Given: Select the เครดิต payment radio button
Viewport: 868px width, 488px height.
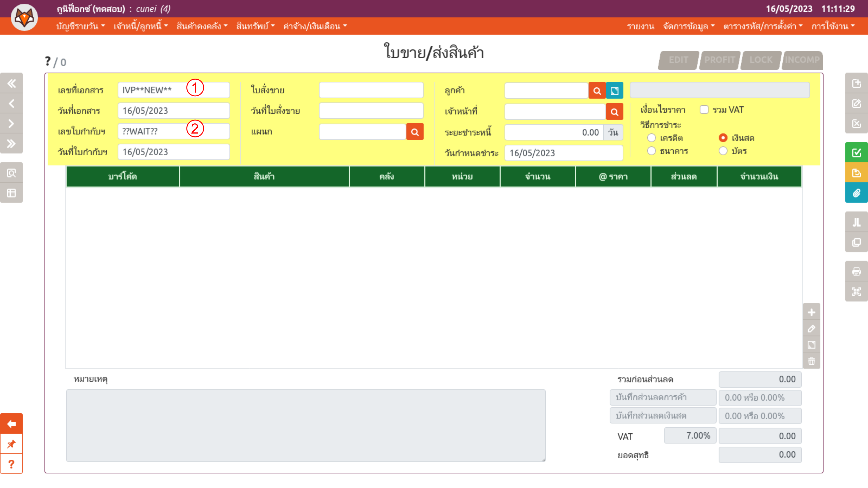Looking at the screenshot, I should coord(651,138).
